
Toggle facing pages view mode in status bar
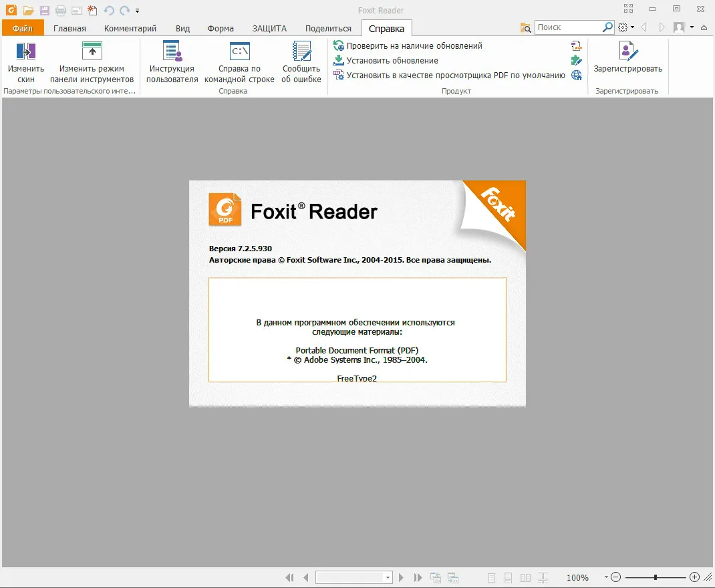pyautogui.click(x=525, y=578)
